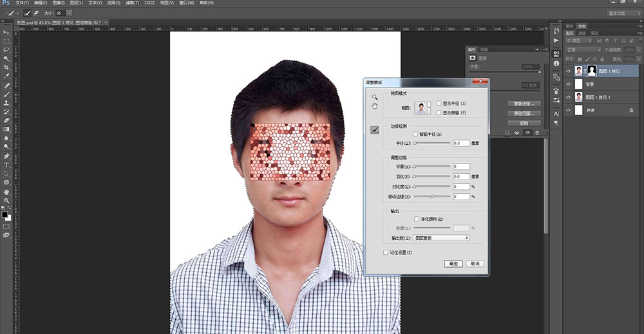644x334 pixels.
Task: Hide the 图层 1 拷贝 2 layer
Action: (x=568, y=97)
